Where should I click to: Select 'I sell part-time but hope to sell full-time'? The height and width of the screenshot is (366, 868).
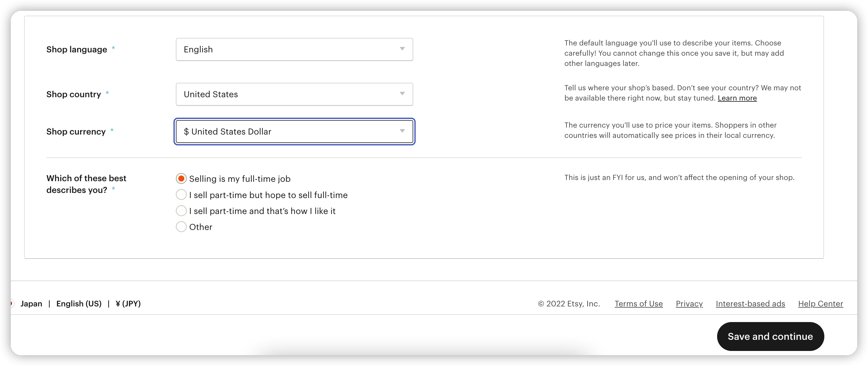[181, 195]
